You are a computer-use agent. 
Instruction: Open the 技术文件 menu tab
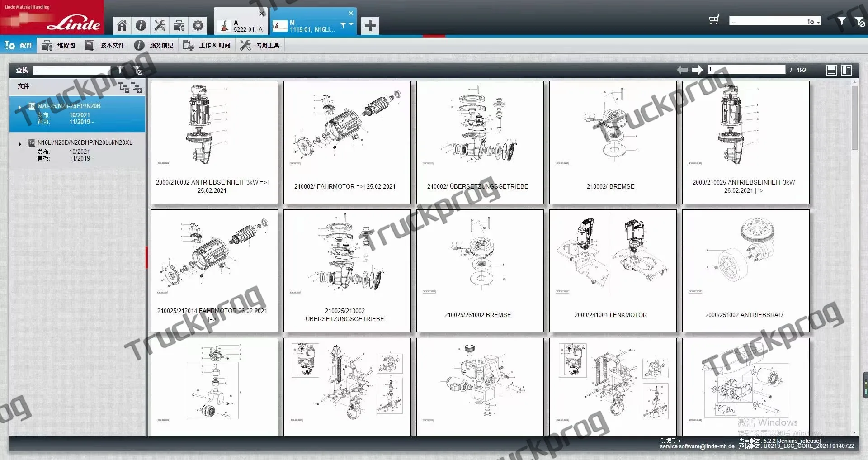(x=104, y=45)
